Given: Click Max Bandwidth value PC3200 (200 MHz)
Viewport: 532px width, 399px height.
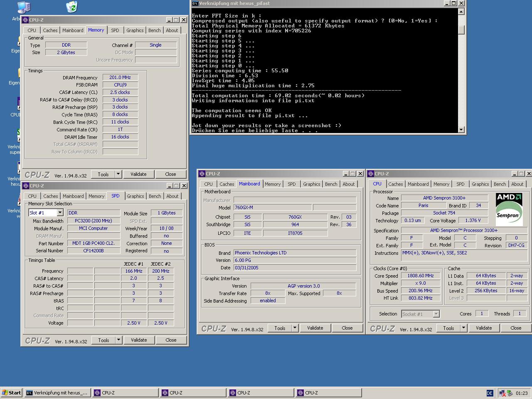Looking at the screenshot, I should click(x=94, y=221).
